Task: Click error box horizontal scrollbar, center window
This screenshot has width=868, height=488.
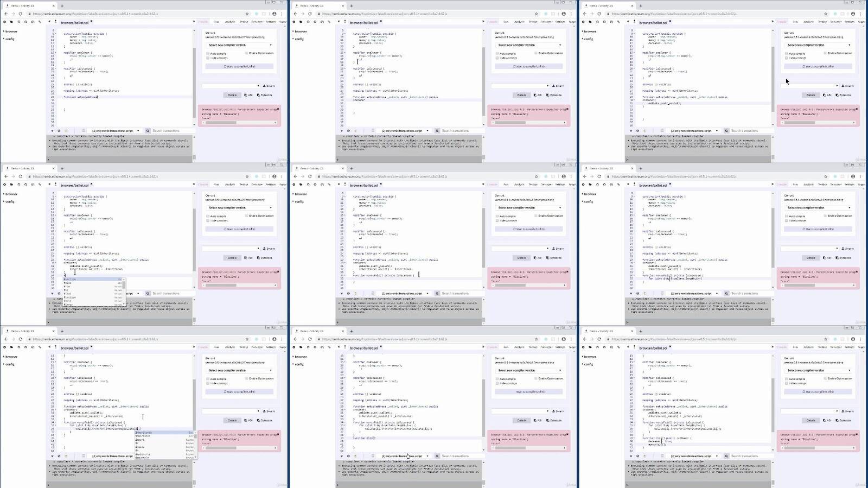Action: tap(528, 286)
